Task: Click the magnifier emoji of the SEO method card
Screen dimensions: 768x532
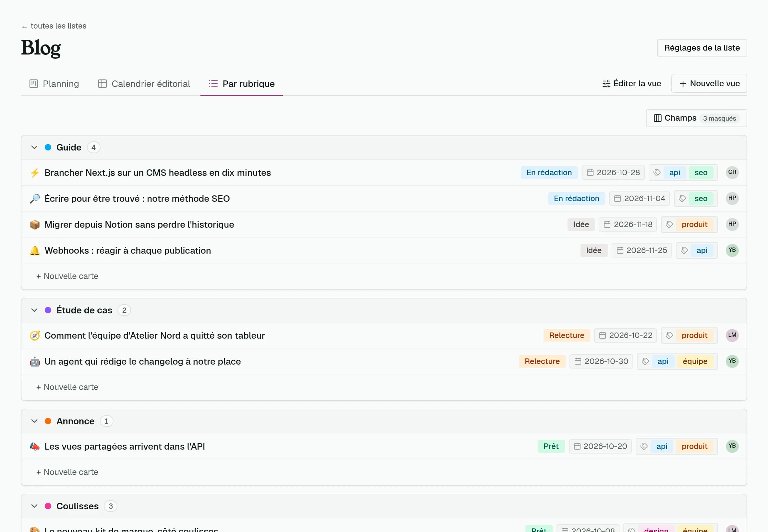Action: click(x=35, y=199)
